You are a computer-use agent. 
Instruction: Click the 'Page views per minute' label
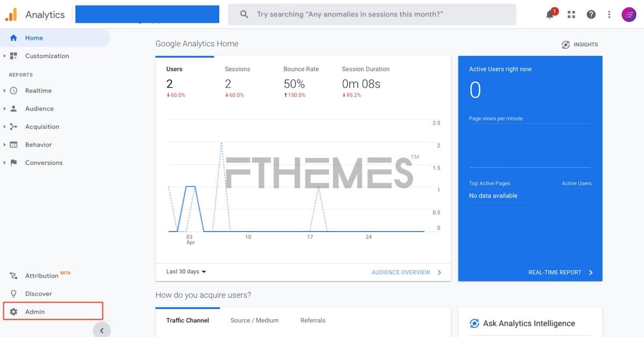[496, 119]
